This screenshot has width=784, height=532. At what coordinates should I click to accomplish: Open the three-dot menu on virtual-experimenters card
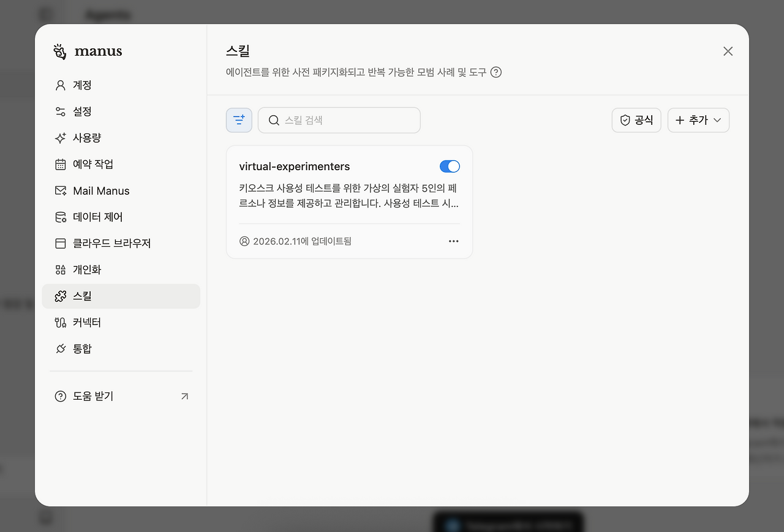[x=453, y=241]
